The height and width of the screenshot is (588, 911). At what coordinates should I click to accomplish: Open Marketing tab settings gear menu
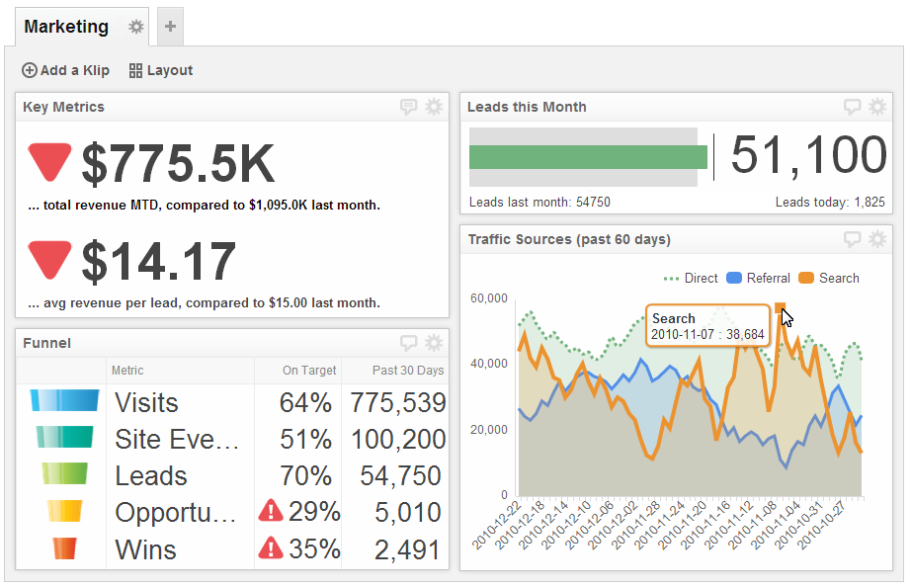[136, 27]
